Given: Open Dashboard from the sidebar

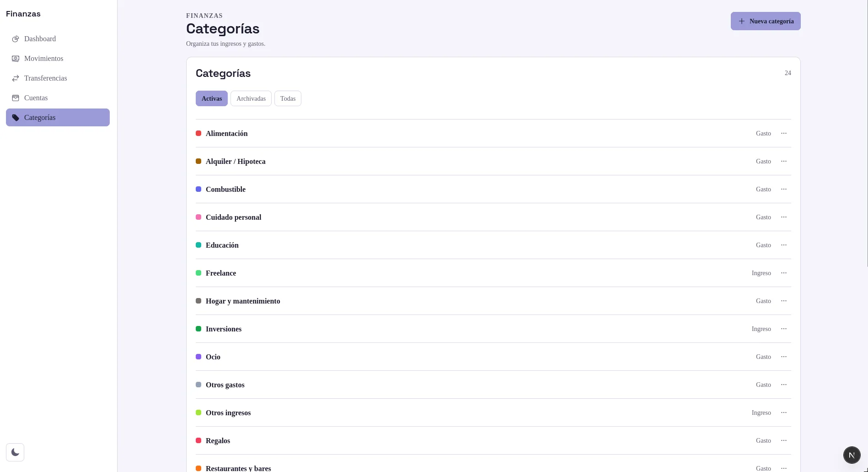Looking at the screenshot, I should 58,39.
